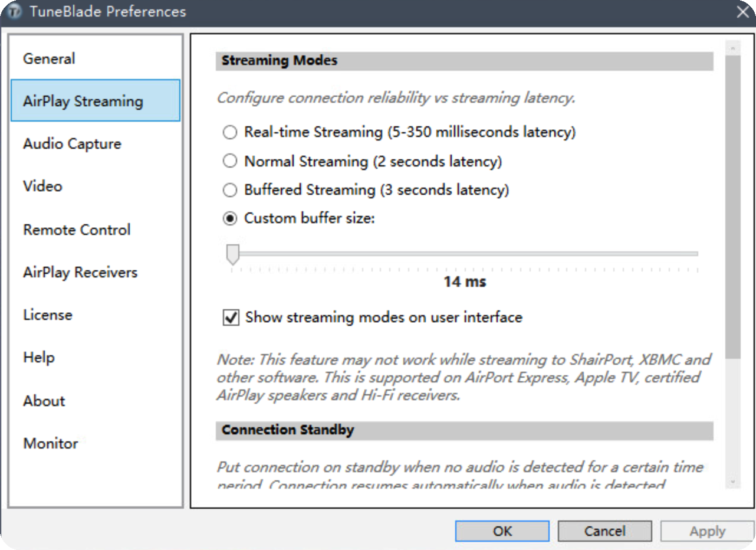Open the AirPlay Receivers section
The height and width of the screenshot is (550, 756).
click(x=80, y=273)
